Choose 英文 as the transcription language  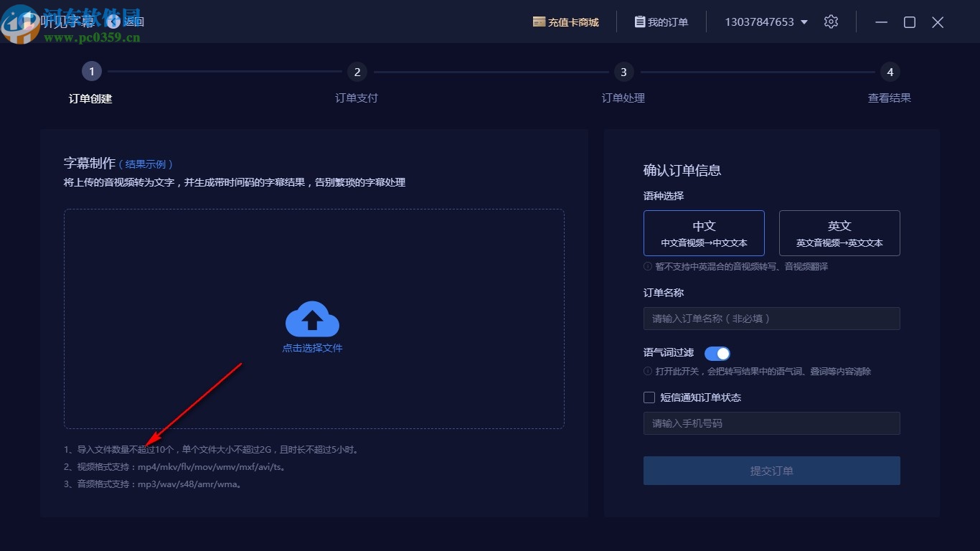pos(839,233)
